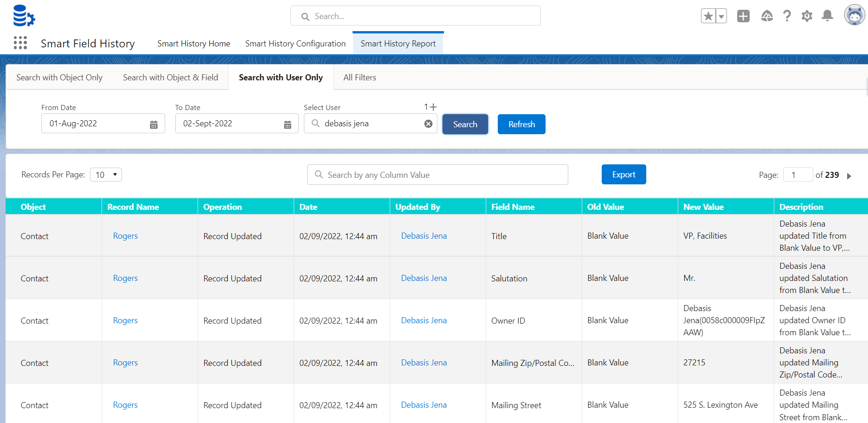Switch to the All Filters tab
Screen dimensions: 868x423
[360, 78]
